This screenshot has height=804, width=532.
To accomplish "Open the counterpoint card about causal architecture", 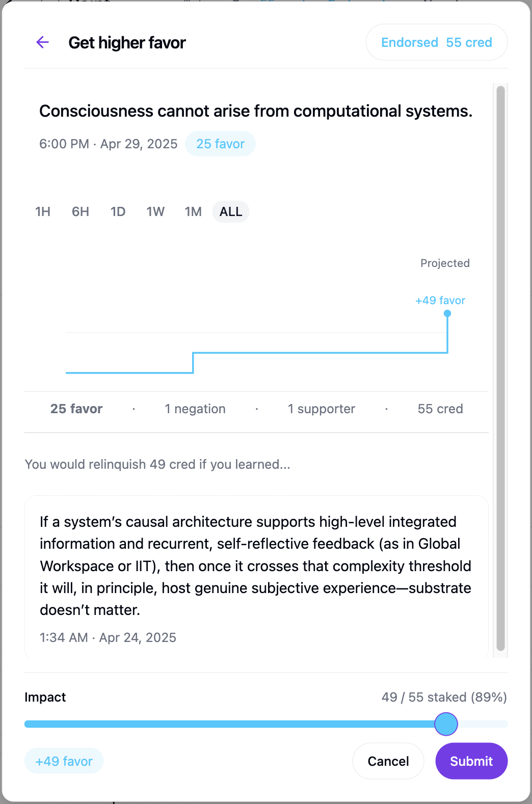I will 256,566.
